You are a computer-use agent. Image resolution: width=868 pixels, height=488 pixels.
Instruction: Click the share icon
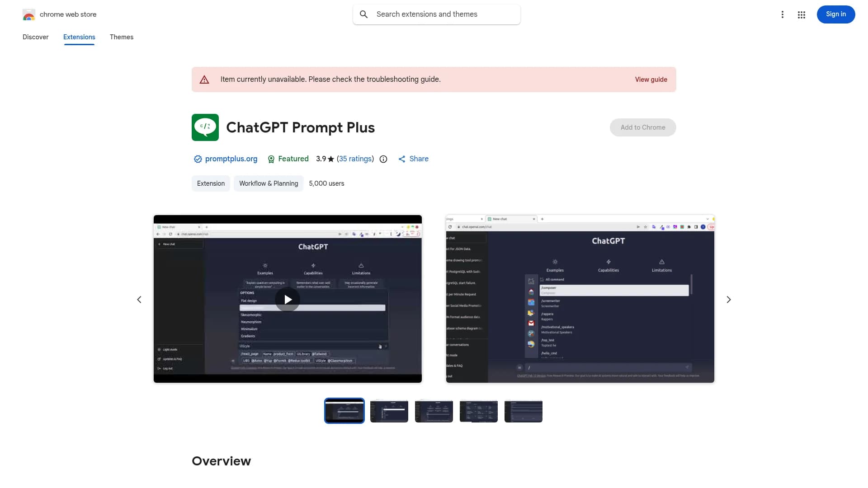pos(402,159)
